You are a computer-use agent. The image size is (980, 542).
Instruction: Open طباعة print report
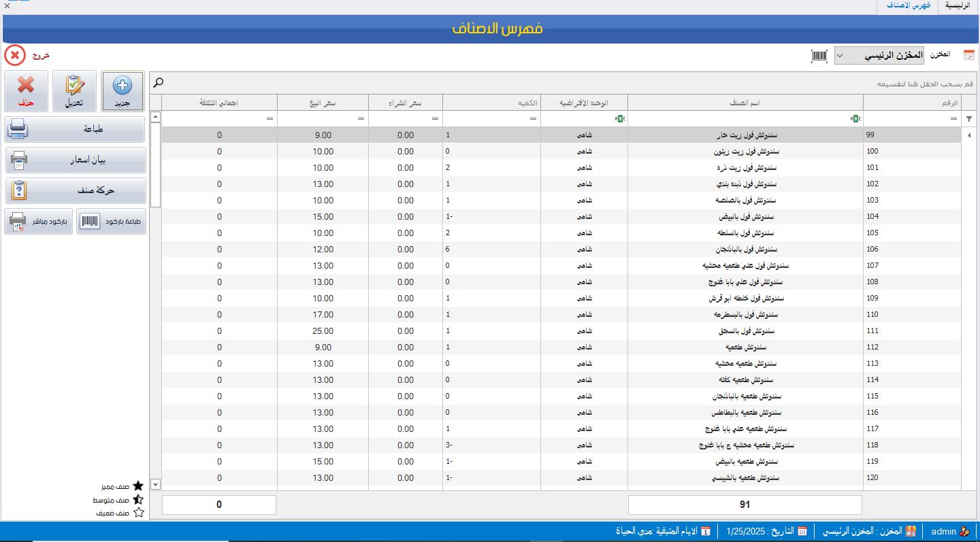[x=75, y=129]
